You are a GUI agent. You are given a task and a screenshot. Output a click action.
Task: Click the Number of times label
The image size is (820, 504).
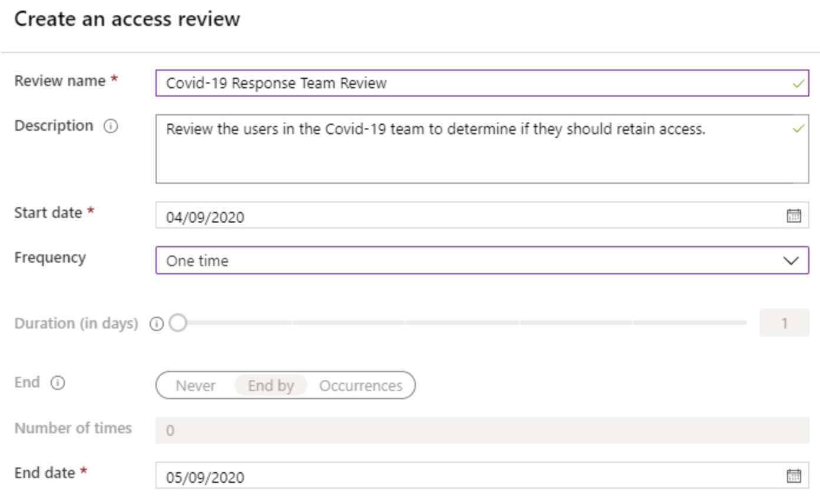[x=73, y=428]
